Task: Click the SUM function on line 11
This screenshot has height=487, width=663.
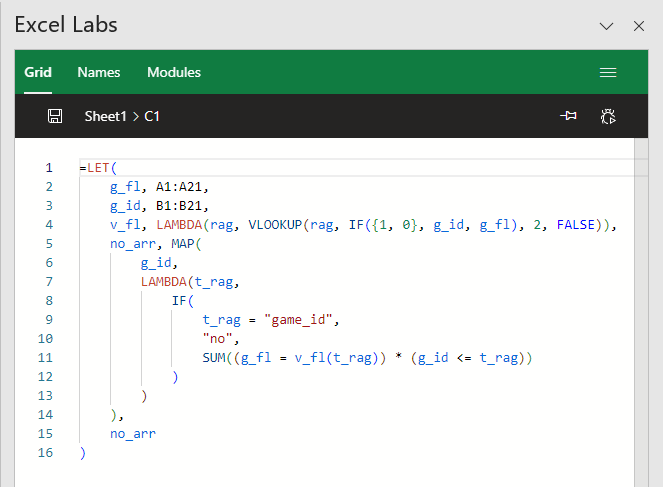Action: [214, 358]
